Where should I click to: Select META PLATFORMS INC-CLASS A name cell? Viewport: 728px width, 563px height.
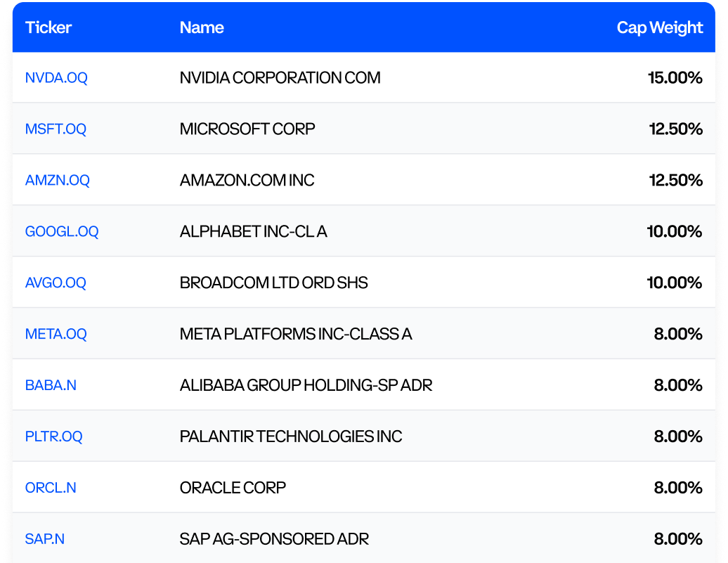[296, 334]
